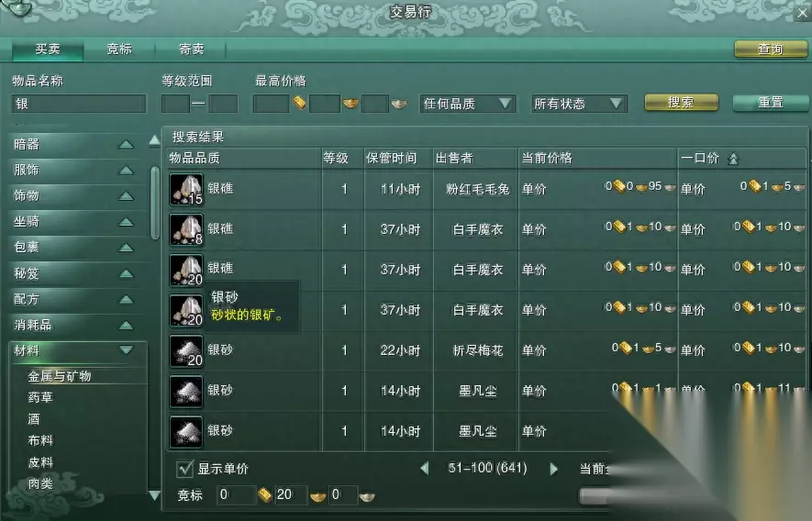812x521 pixels.
Task: Click the last 银砂 item icon in list
Action: click(186, 432)
